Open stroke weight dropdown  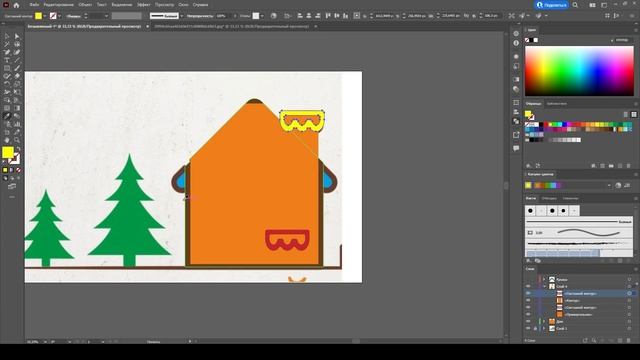(x=106, y=16)
